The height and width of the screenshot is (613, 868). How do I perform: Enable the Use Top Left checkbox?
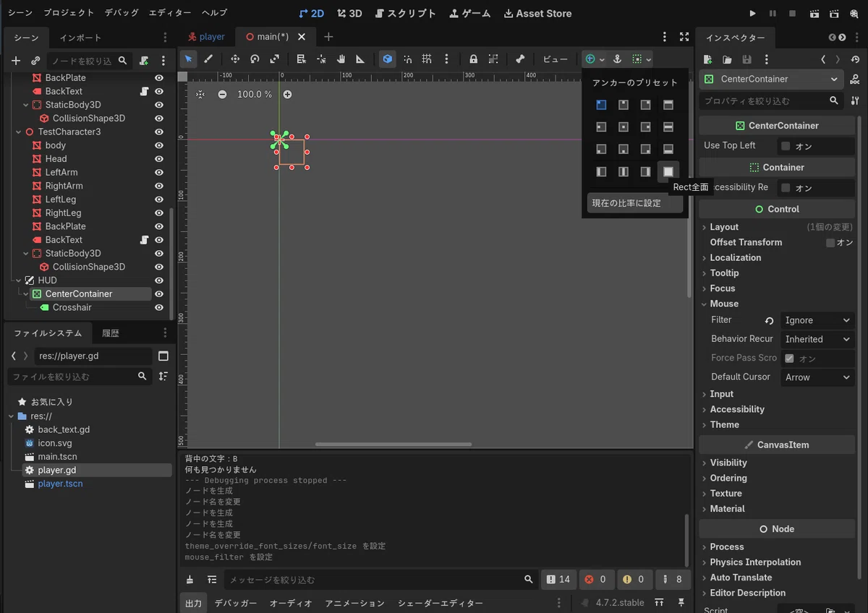[x=786, y=146]
